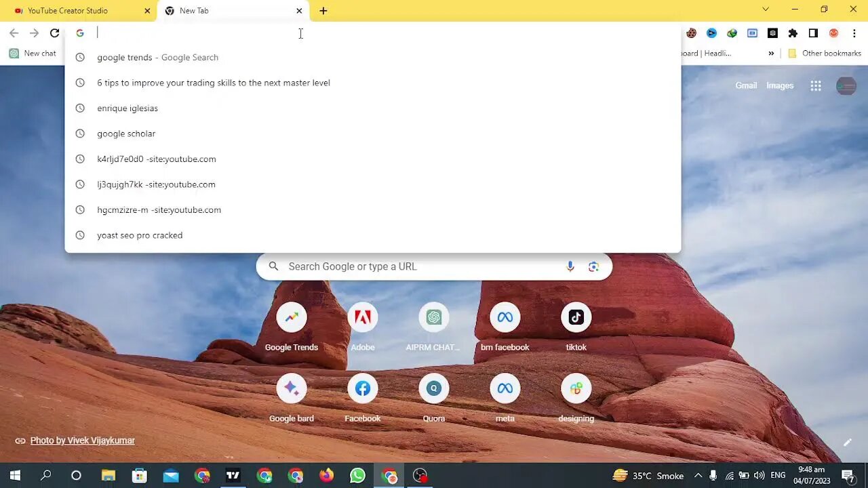Show hidden system tray icons
Screen dimensions: 868x488
pos(698,475)
